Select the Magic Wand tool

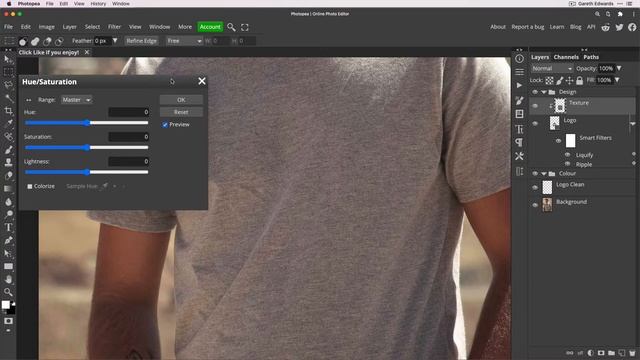[x=8, y=98]
